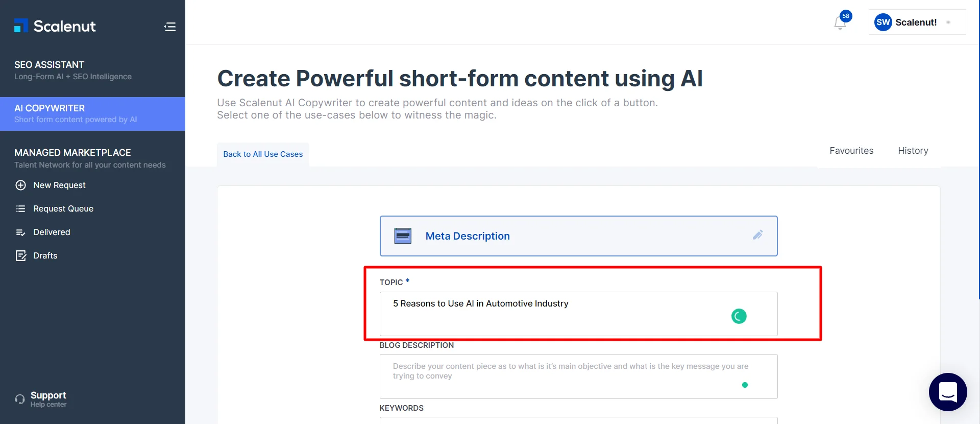
Task: Click the pencil edit icon on Meta Description
Action: click(x=757, y=235)
